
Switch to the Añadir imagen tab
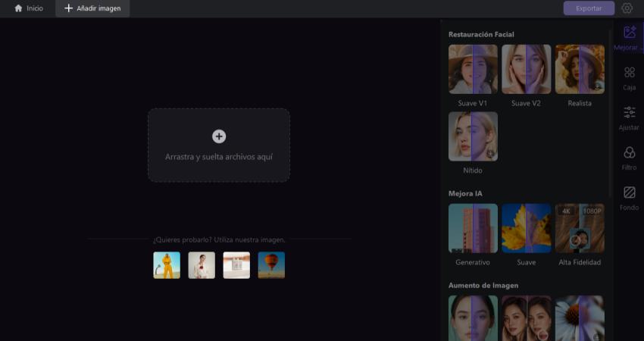point(92,8)
